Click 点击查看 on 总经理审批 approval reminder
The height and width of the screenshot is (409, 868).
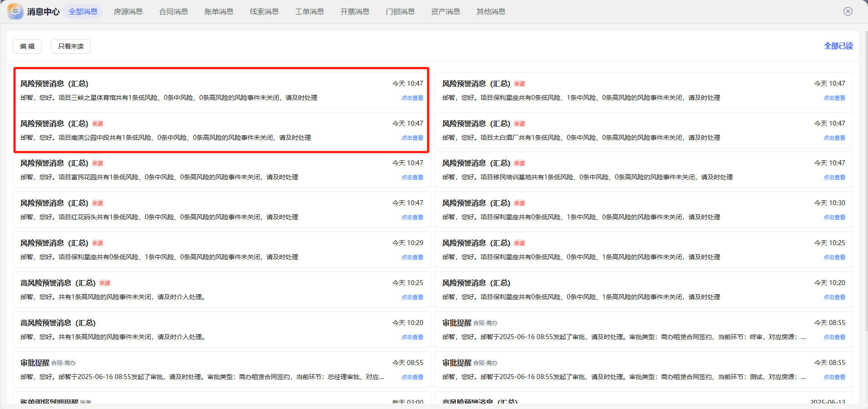click(412, 377)
